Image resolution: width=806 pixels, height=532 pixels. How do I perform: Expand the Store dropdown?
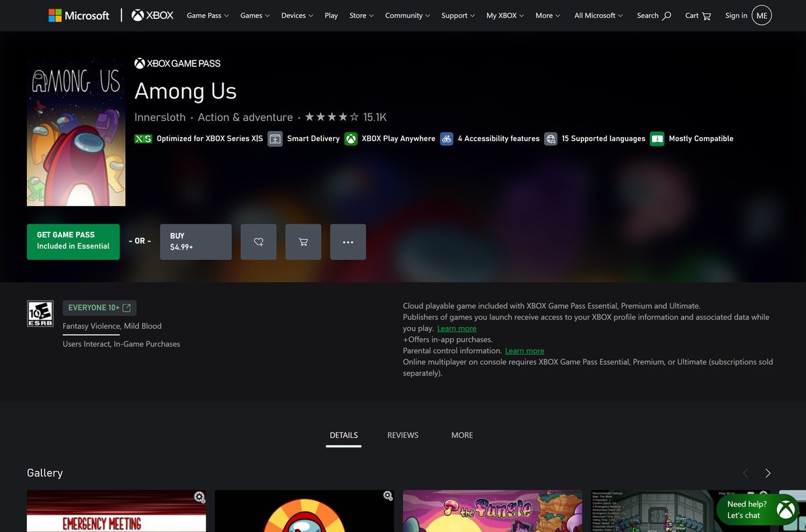coord(362,15)
